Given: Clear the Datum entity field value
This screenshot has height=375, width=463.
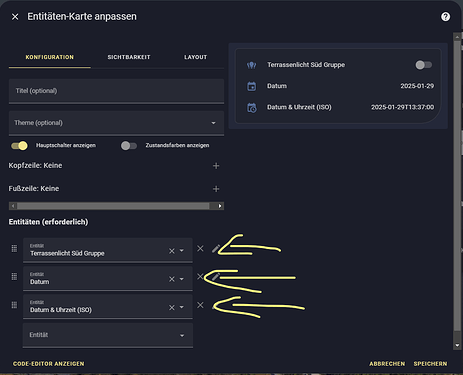Looking at the screenshot, I should click(x=172, y=279).
